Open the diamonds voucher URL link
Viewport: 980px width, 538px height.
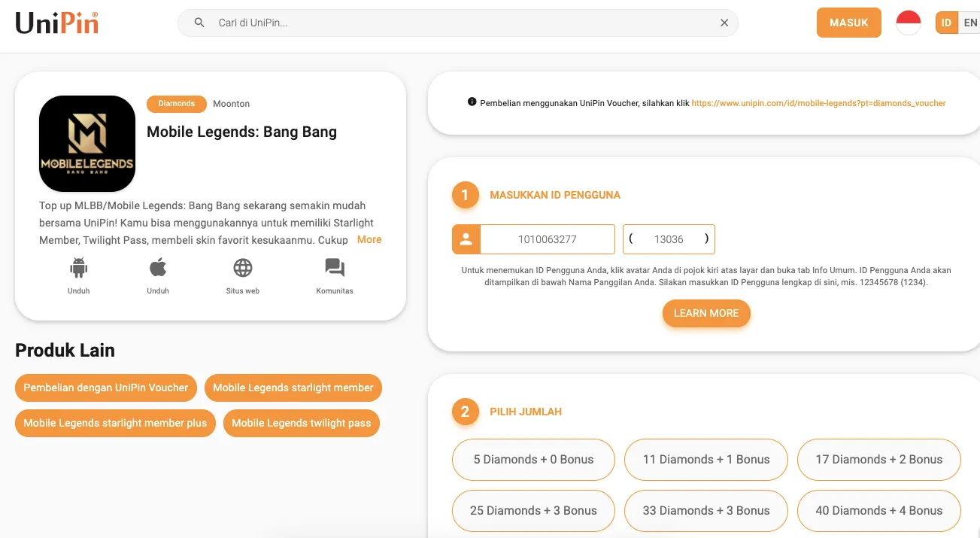click(818, 103)
